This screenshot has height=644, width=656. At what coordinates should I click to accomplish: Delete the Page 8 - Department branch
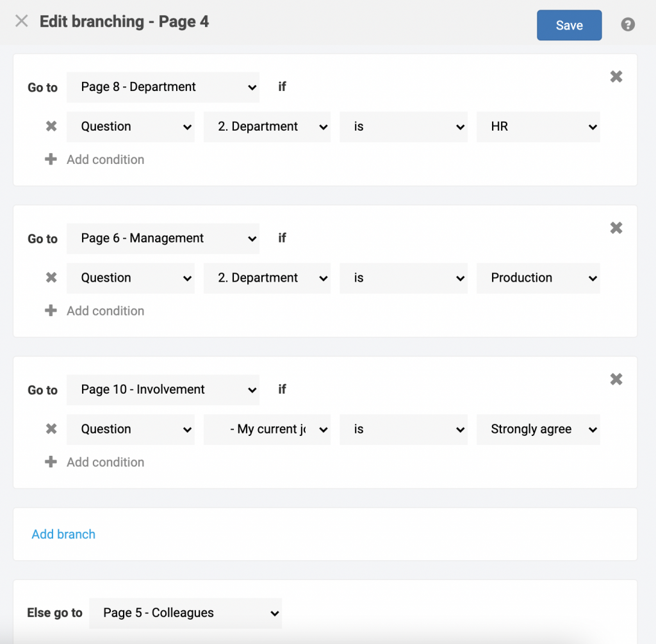coord(616,77)
